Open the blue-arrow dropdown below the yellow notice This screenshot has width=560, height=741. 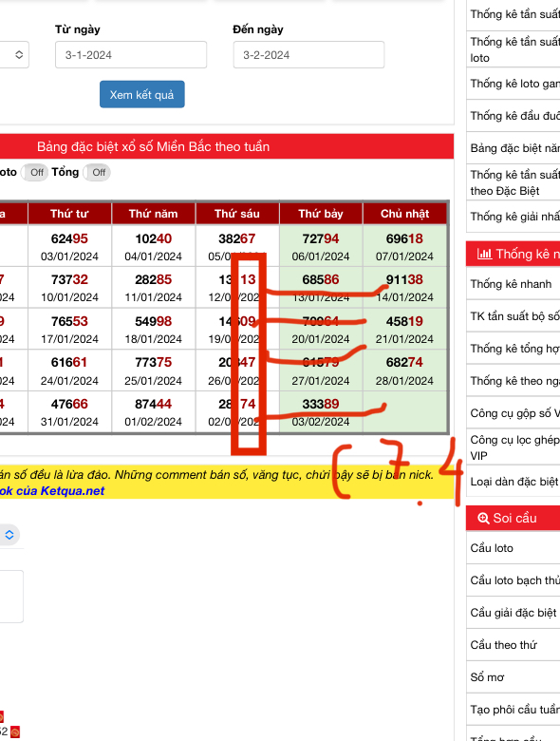pos(9,535)
